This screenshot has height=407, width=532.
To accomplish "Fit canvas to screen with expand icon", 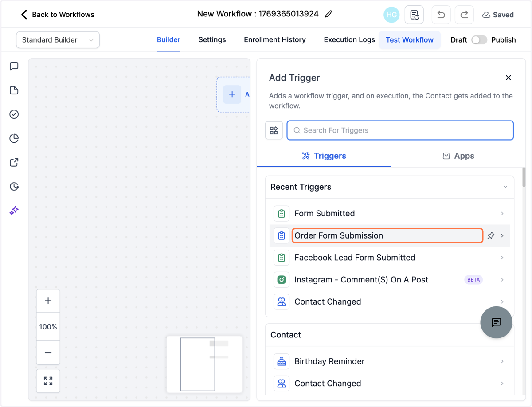I will pos(48,381).
